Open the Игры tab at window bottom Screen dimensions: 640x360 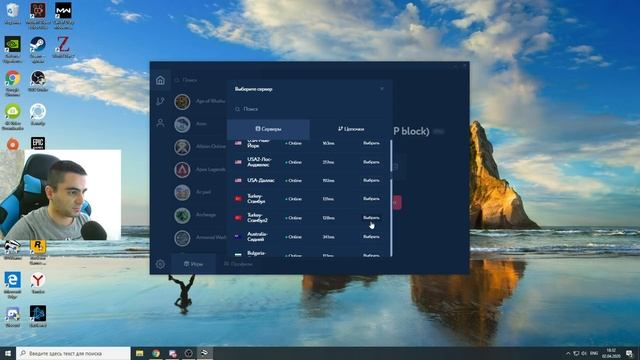[x=193, y=264]
